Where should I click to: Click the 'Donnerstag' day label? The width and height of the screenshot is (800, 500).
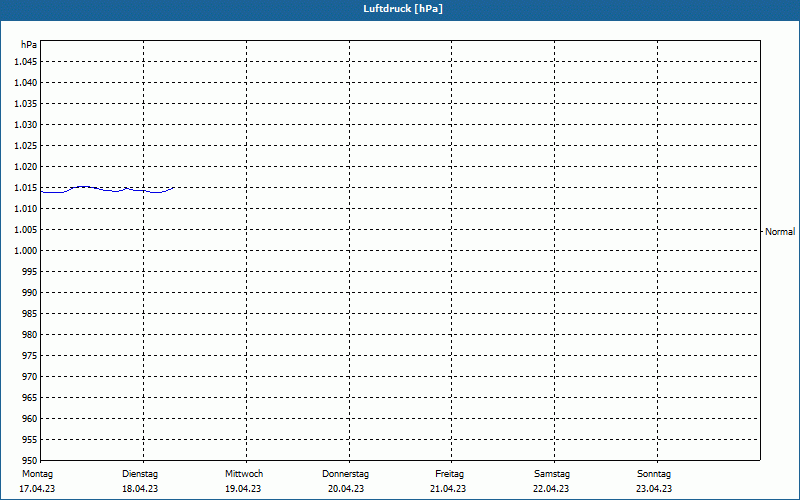tap(345, 474)
